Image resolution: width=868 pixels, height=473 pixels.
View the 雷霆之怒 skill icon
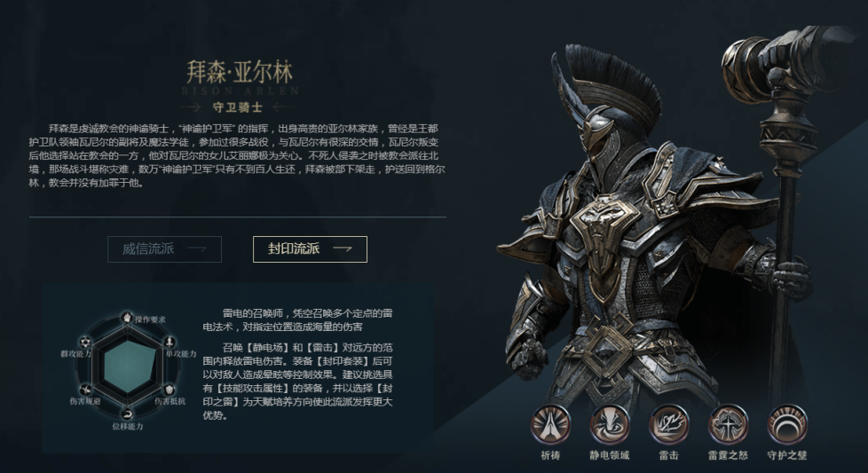(728, 424)
